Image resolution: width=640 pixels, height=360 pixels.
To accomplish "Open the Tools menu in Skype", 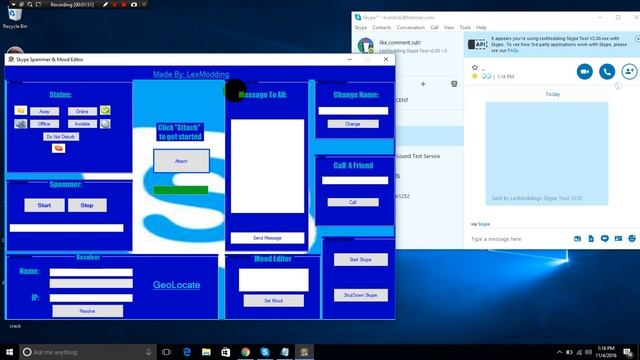I will 465,27.
